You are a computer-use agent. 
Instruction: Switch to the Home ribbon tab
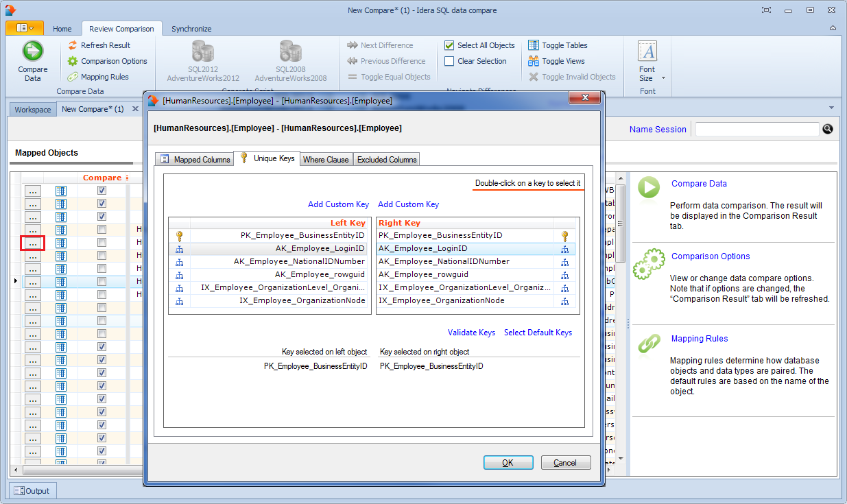[62, 29]
